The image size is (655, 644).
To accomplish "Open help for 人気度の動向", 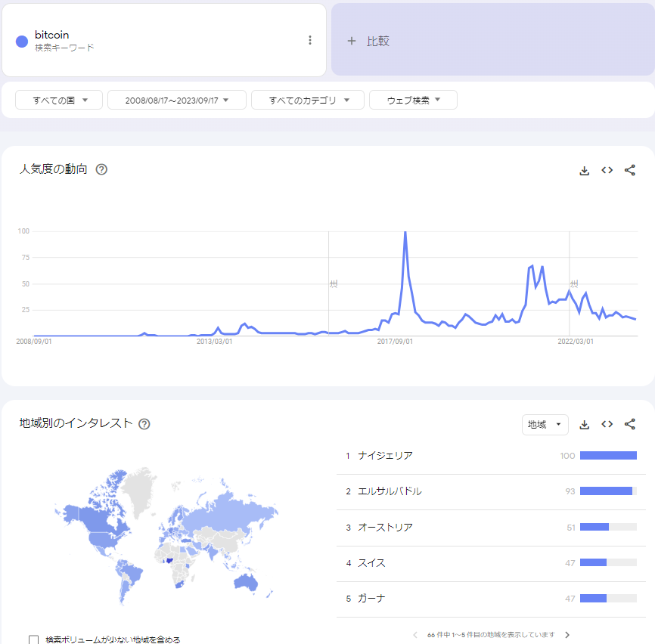I will 101,169.
